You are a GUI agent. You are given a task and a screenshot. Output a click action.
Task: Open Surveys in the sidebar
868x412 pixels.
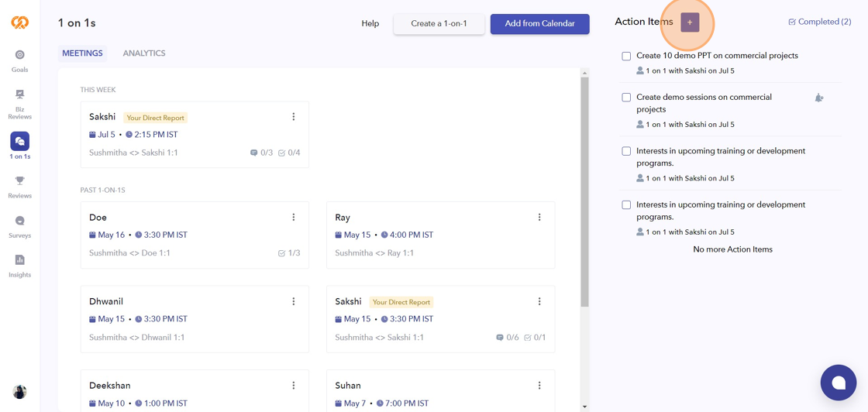(x=20, y=227)
